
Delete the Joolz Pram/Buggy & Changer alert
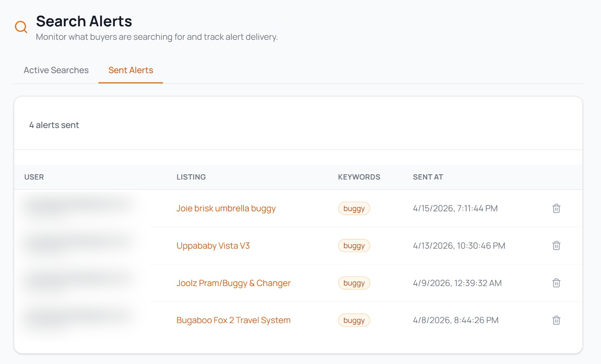(x=556, y=283)
